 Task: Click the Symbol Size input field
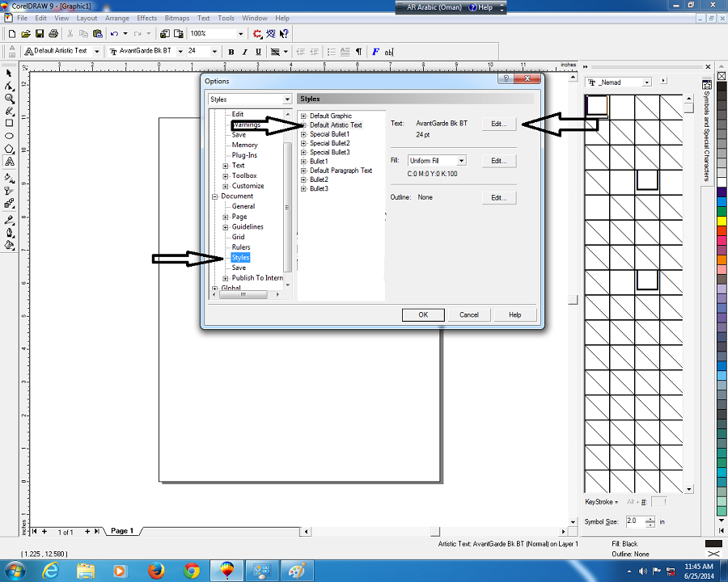635,521
